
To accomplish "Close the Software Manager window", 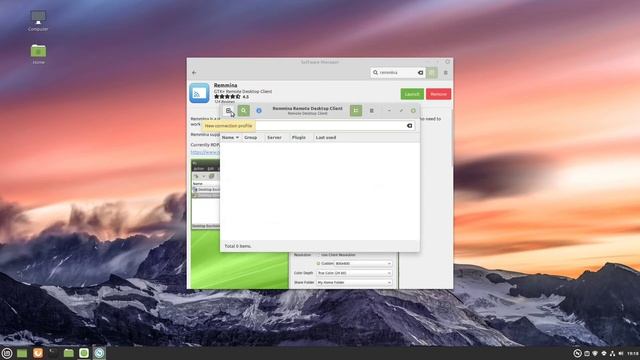I will [x=448, y=62].
